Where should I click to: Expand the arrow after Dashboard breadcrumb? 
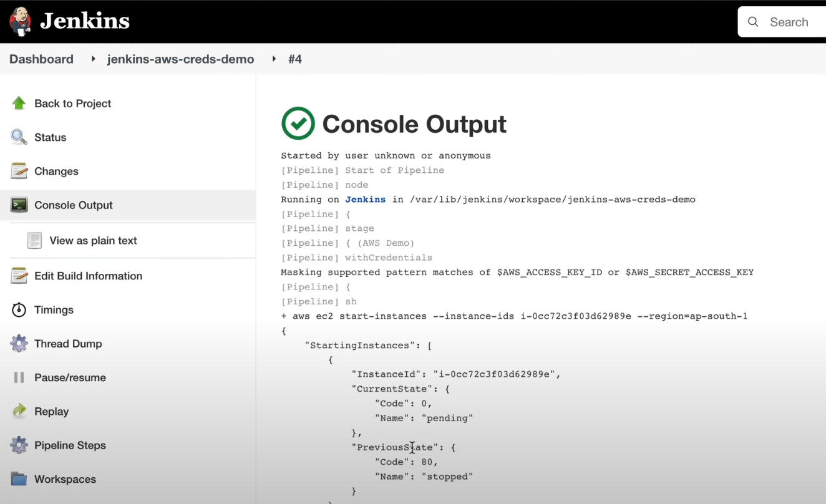coord(93,59)
